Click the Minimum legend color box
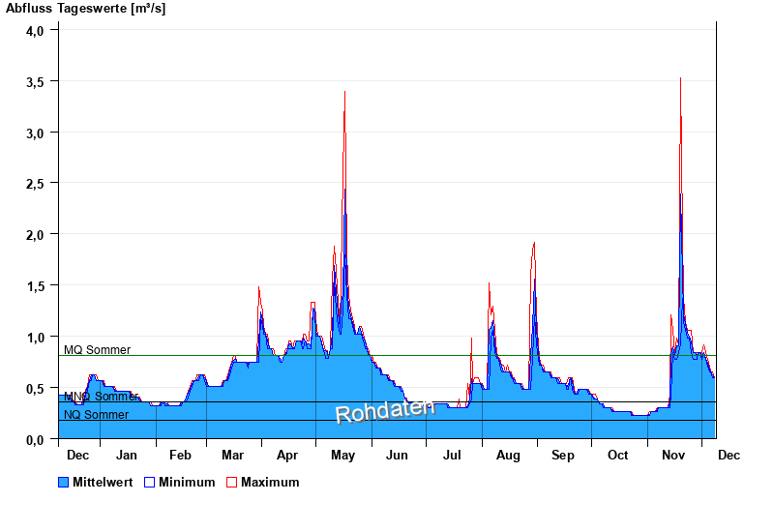Image resolution: width=774 pixels, height=532 pixels. click(x=150, y=482)
